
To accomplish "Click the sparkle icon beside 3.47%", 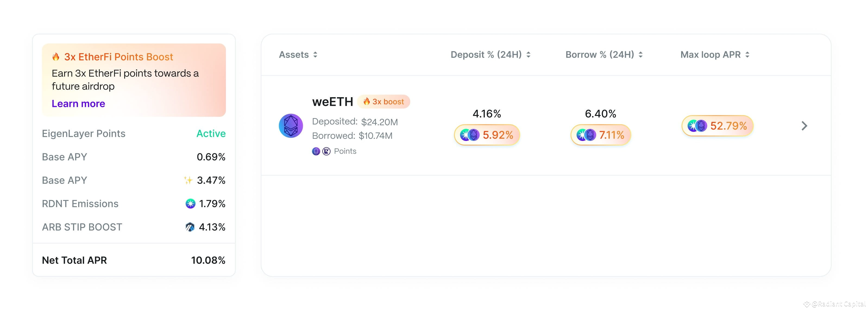I will click(188, 180).
